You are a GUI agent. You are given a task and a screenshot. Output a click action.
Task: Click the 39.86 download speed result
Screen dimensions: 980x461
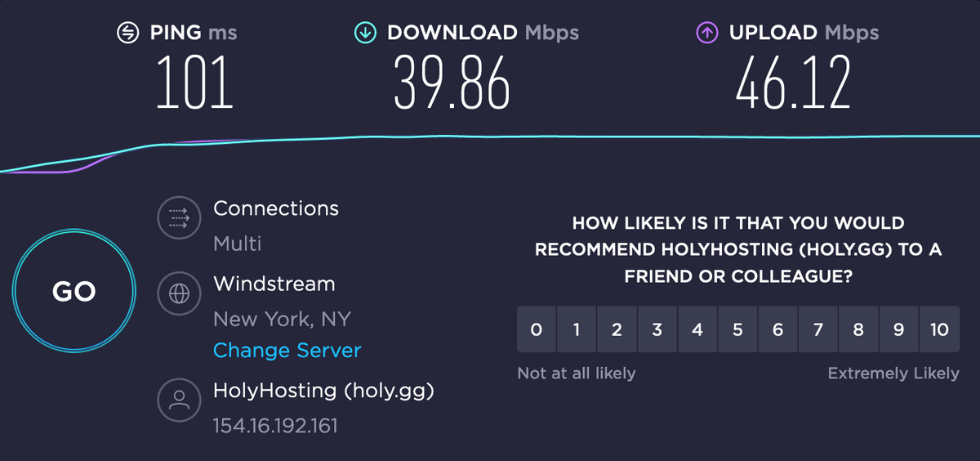(x=452, y=83)
